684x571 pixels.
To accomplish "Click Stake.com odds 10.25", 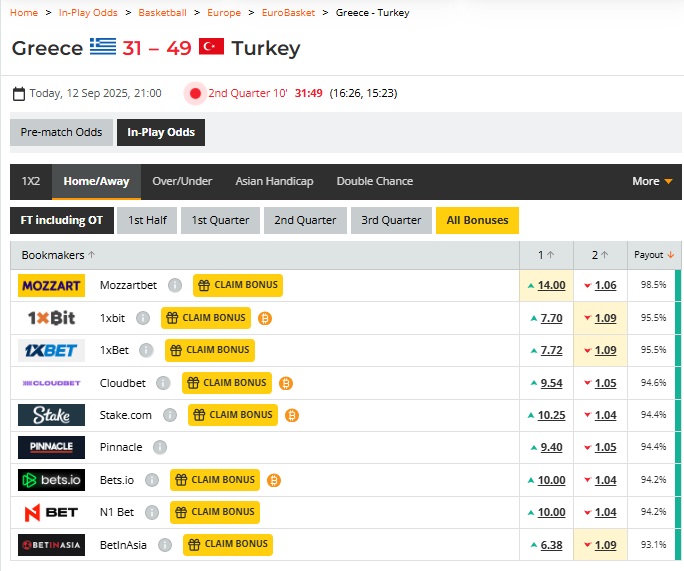I will pos(551,415).
